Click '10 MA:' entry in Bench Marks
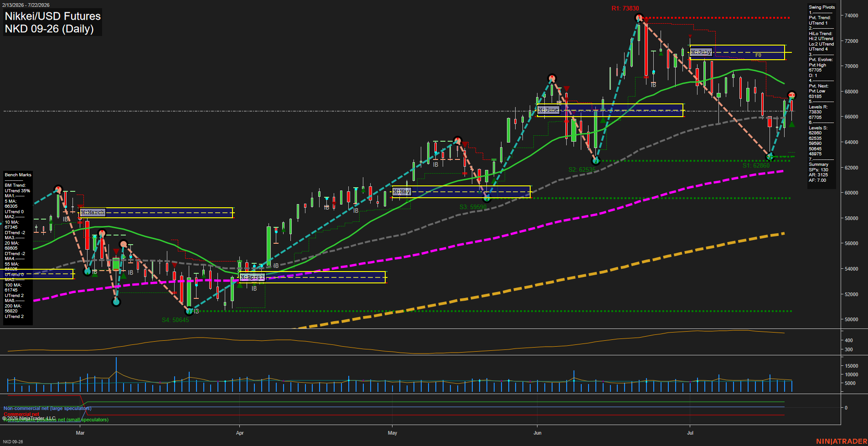The image size is (868, 446). pyautogui.click(x=12, y=222)
